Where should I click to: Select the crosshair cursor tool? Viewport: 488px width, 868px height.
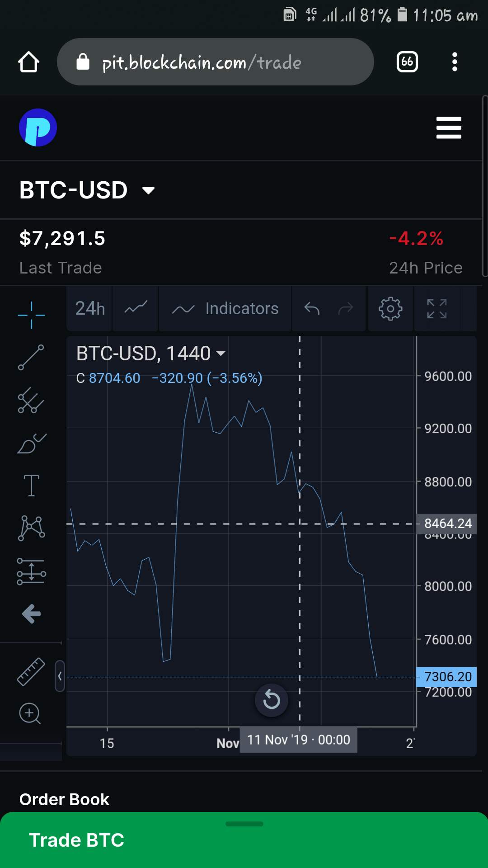[x=31, y=315]
